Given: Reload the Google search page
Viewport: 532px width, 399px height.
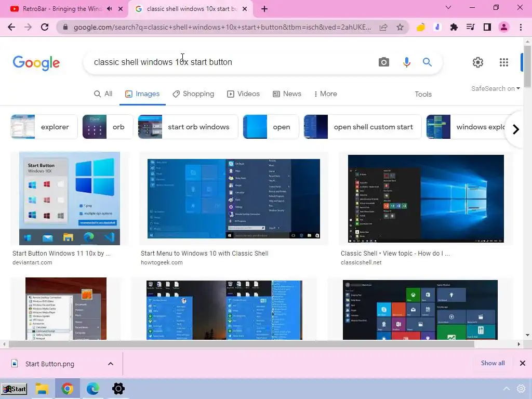Looking at the screenshot, I should coord(45,27).
